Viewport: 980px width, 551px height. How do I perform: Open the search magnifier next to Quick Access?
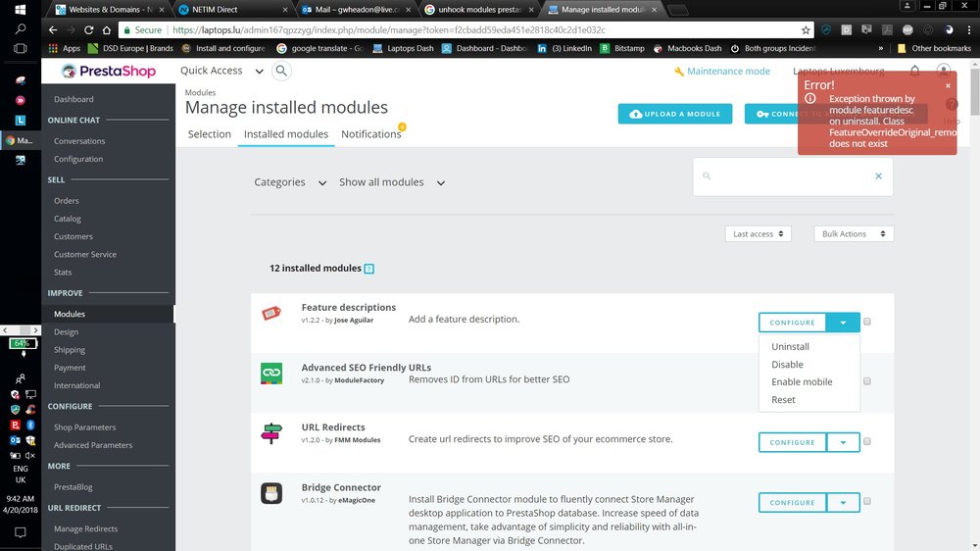(281, 71)
